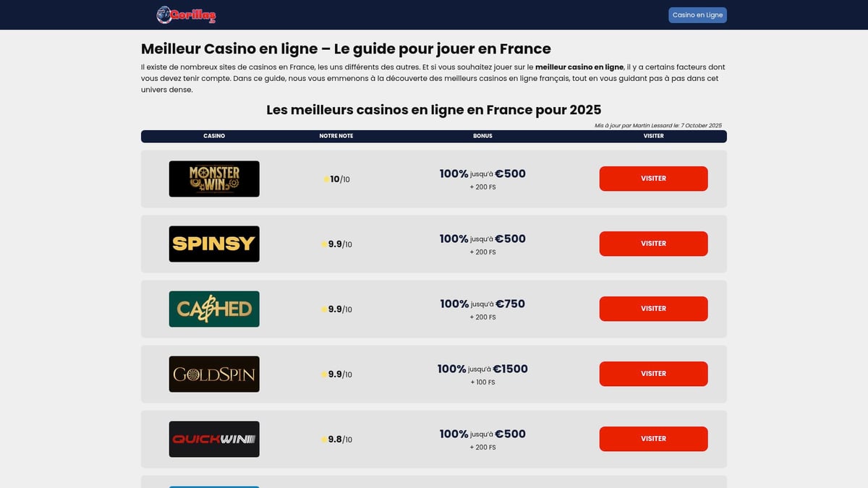Select the Goldspin casino logo
This screenshot has height=488, width=868.
click(213, 374)
